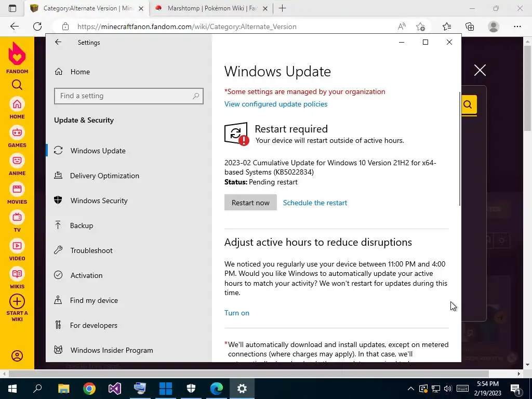Click browser horizontal scrollbar thumb
This screenshot has width=532, height=399.
click(x=248, y=374)
